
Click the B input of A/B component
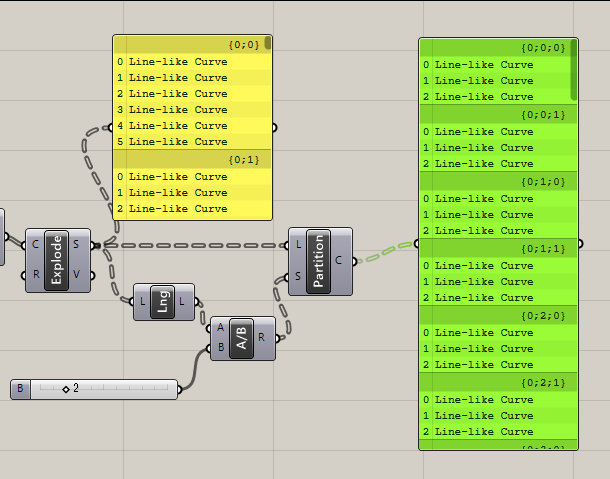219,348
